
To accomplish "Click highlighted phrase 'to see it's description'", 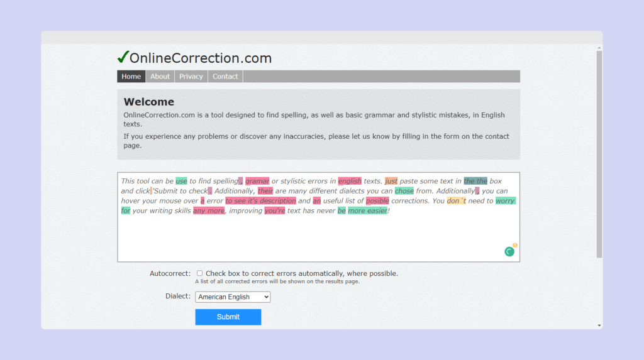I will pos(260,200).
